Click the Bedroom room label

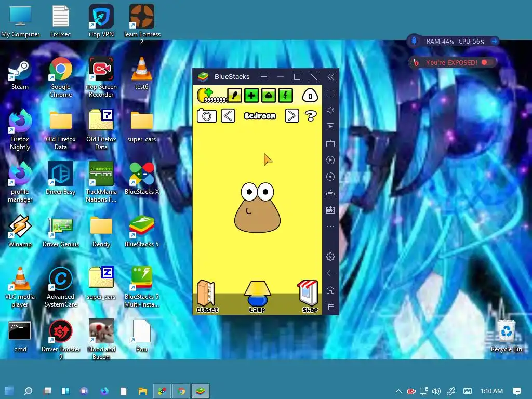point(260,116)
